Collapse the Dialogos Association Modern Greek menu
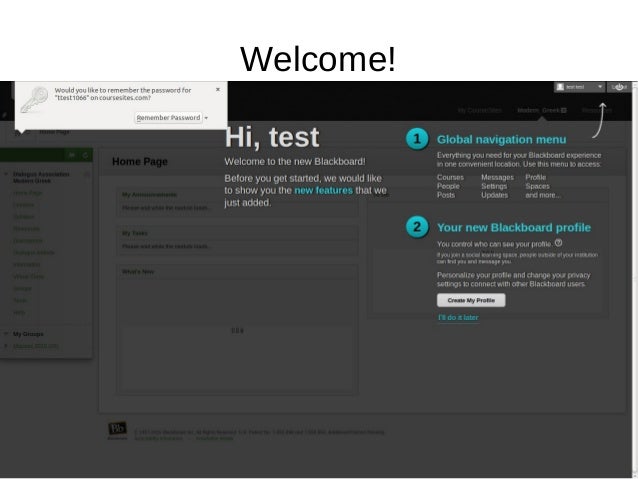 (x=6, y=174)
